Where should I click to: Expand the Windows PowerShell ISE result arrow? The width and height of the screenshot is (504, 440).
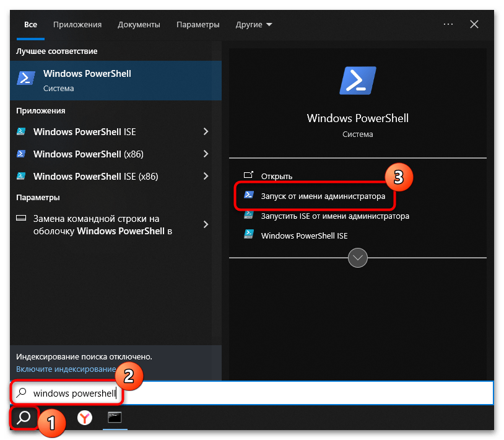(x=206, y=131)
